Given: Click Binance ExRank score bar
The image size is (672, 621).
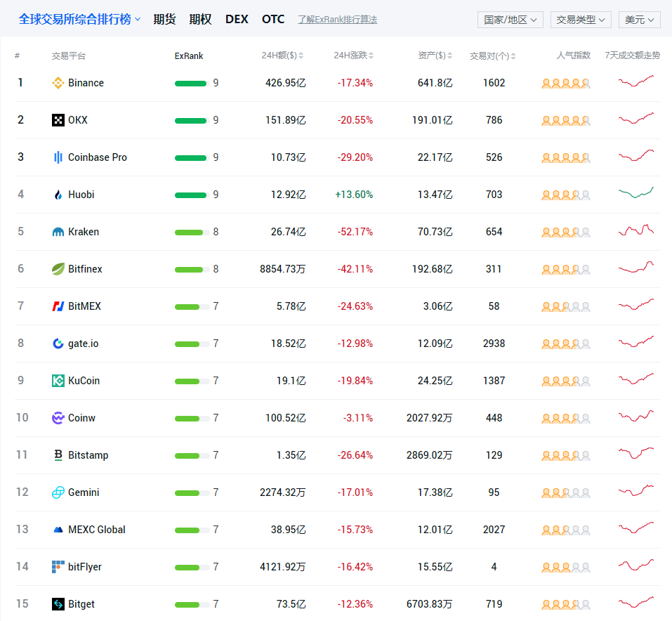Looking at the screenshot, I should coord(192,83).
